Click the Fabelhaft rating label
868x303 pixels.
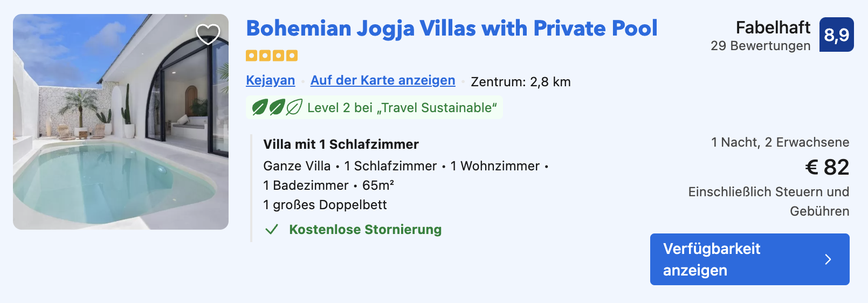[773, 27]
